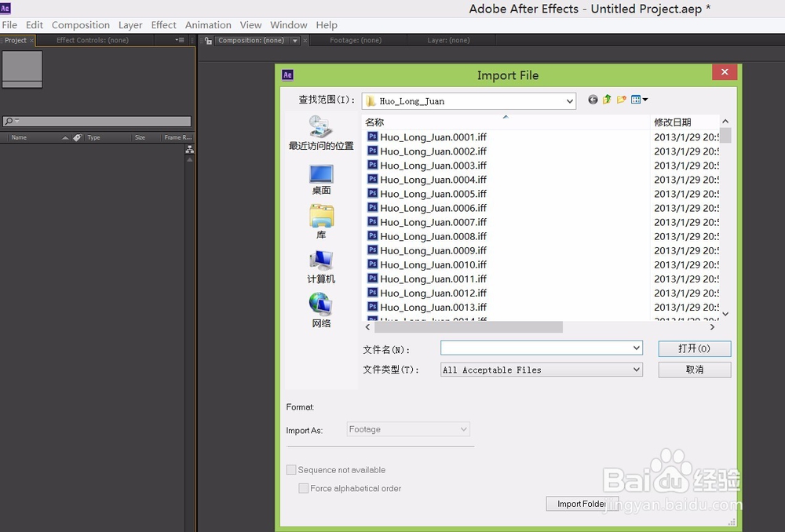Open the Animation menu
785x532 pixels.
pos(208,25)
